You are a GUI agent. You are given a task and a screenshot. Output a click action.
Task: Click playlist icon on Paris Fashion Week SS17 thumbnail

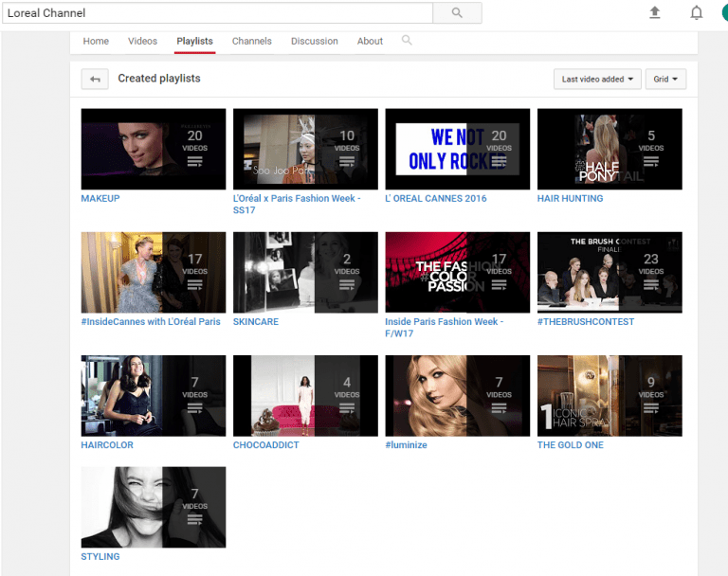(347, 162)
